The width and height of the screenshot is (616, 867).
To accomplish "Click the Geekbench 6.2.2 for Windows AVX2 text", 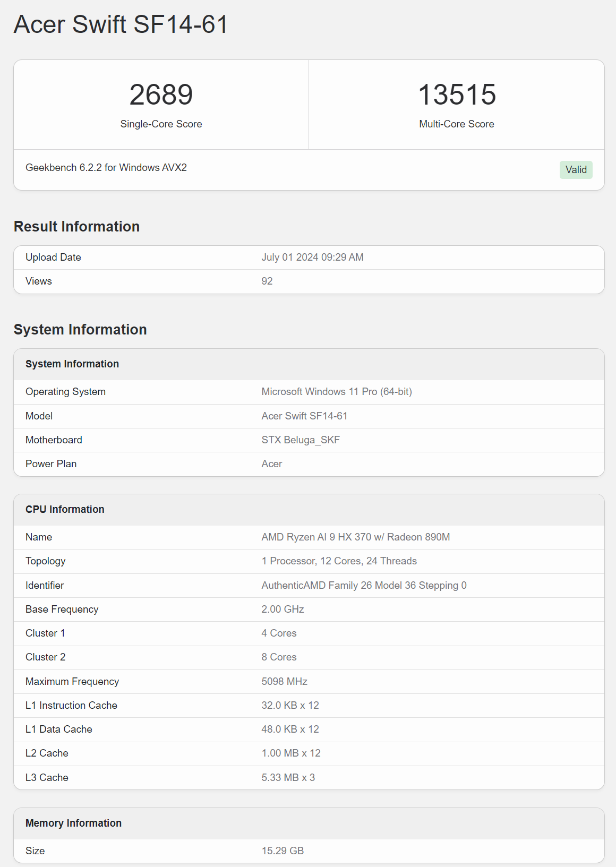I will tap(106, 168).
